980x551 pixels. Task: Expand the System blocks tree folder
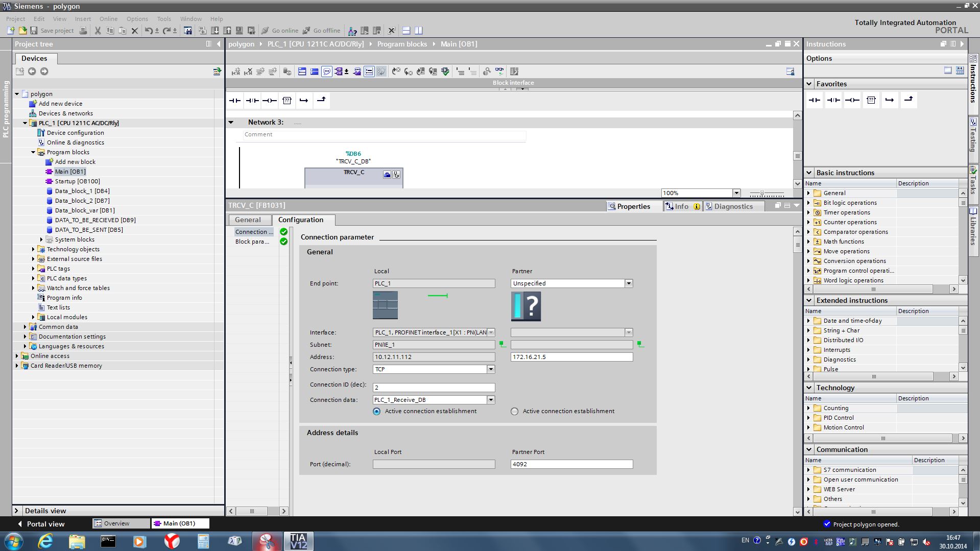coord(41,239)
